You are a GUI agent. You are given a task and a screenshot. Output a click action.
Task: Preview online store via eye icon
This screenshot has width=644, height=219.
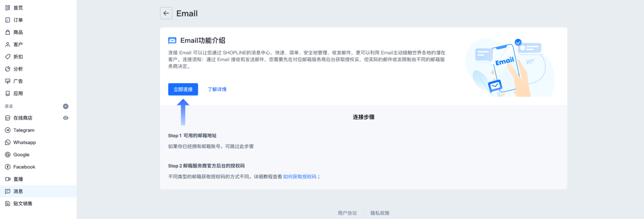click(x=66, y=118)
